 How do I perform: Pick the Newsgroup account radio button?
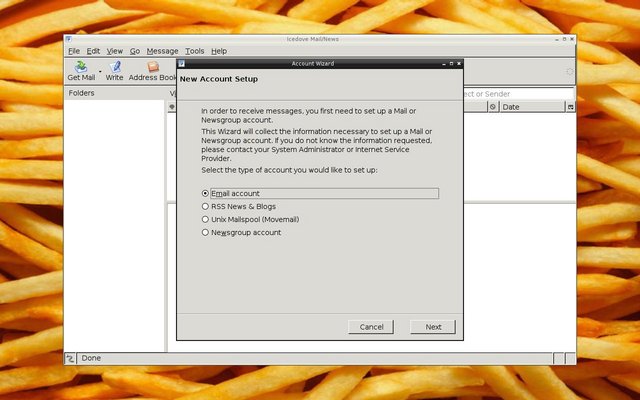pos(206,232)
